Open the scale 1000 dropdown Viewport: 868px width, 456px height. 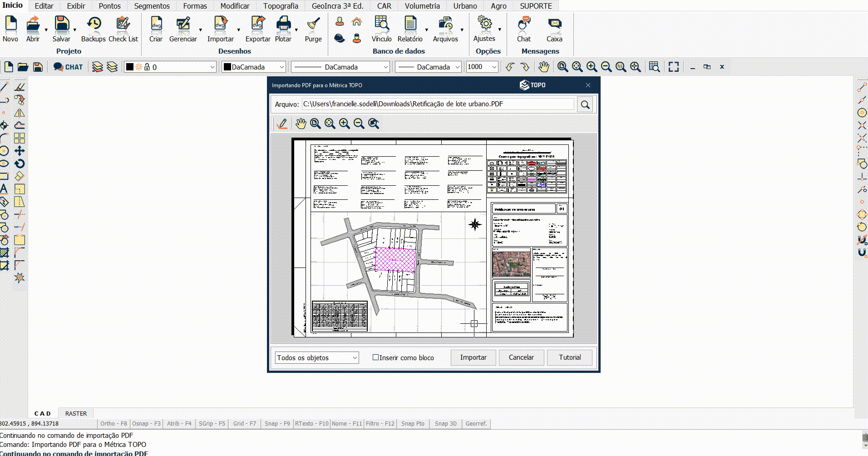click(x=482, y=67)
